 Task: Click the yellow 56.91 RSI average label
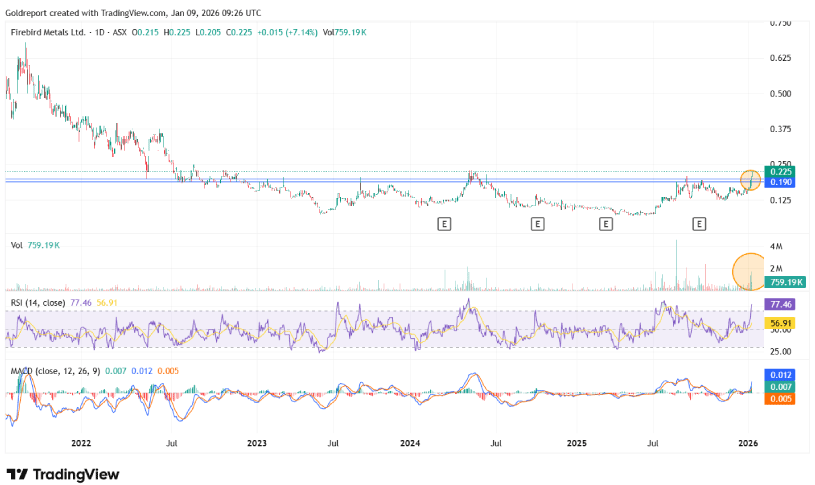coord(778,323)
